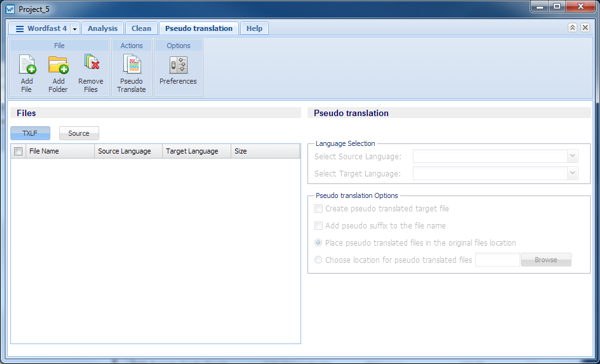Viewport: 600px width, 364px height.
Task: Tick the select-all checkbox in the files header
Action: (x=18, y=151)
